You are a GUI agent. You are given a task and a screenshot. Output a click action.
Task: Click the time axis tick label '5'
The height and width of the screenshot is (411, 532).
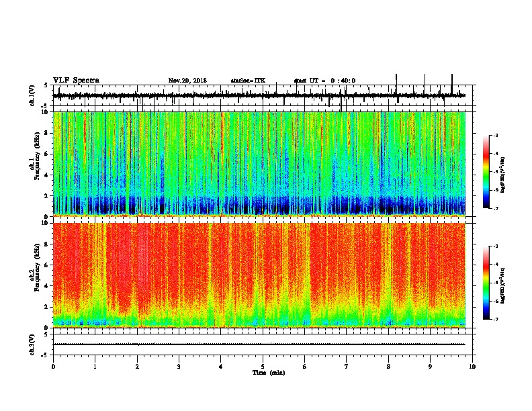tap(263, 367)
